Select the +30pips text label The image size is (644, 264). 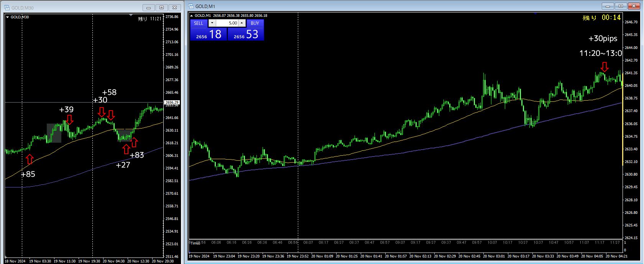click(603, 38)
